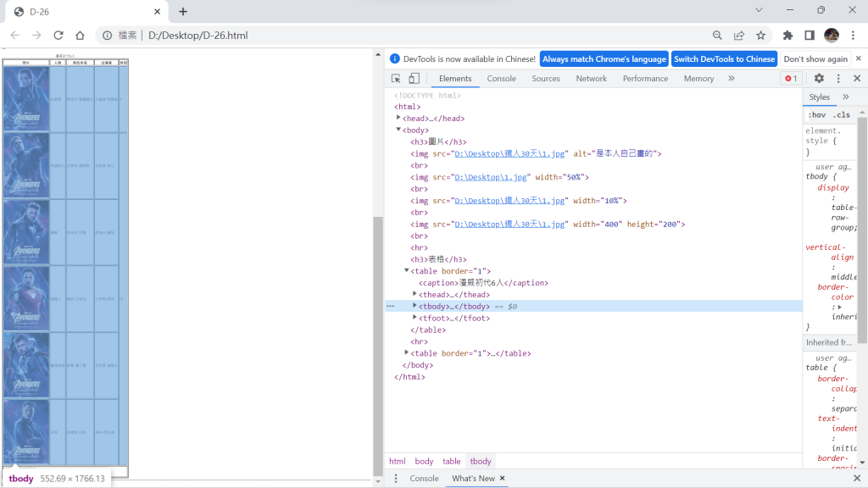Expand the head element node

click(398, 118)
